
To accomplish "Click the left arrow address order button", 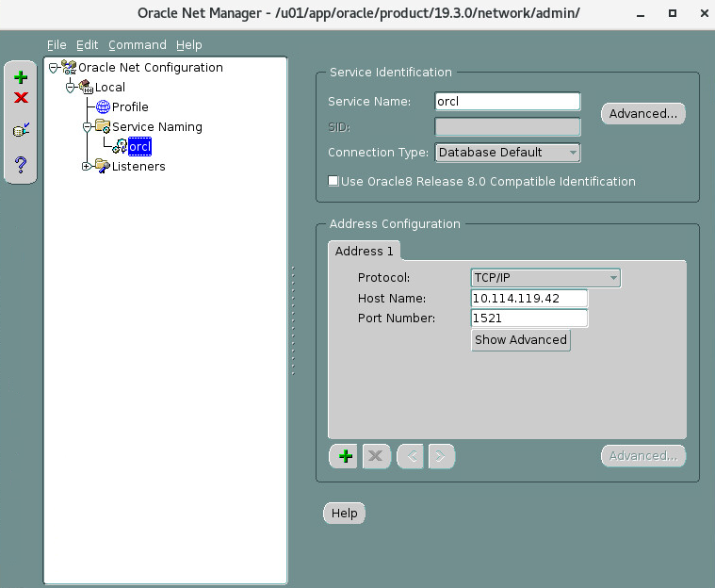I will pyautogui.click(x=411, y=456).
